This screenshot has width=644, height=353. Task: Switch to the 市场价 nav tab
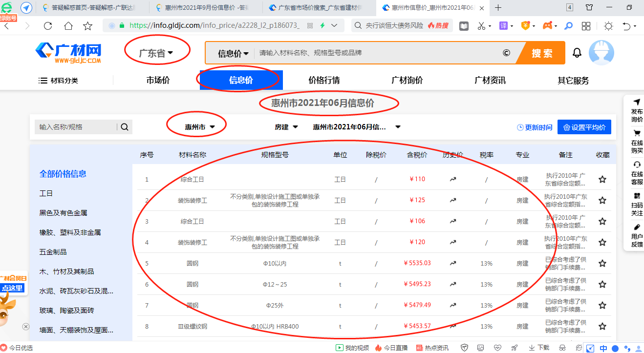click(x=158, y=81)
